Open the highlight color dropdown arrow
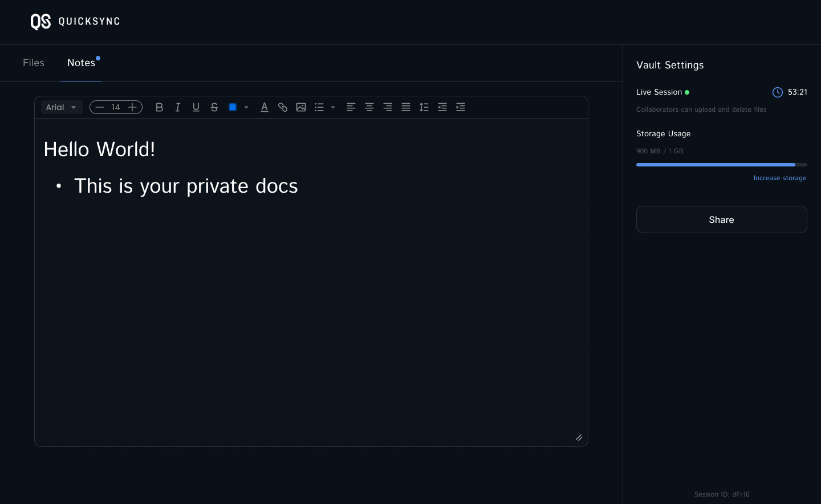Viewport: 821px width, 504px height. coord(246,107)
